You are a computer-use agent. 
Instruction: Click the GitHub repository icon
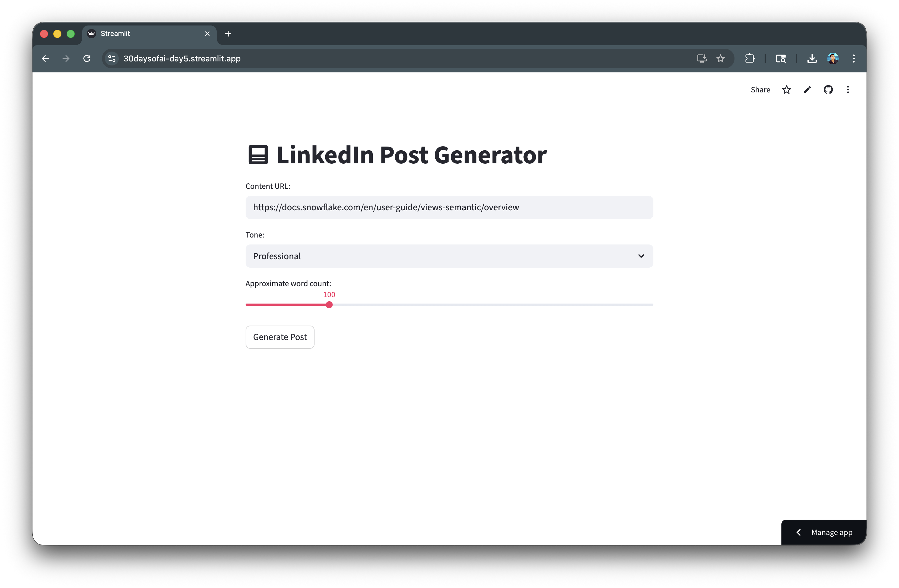(828, 90)
